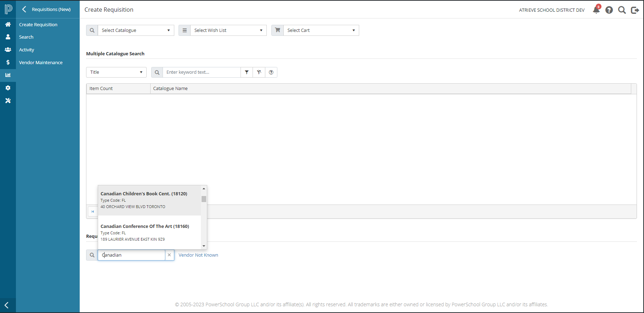The image size is (644, 313).
Task: Open Vendor Maintenance menu item
Action: click(x=41, y=63)
